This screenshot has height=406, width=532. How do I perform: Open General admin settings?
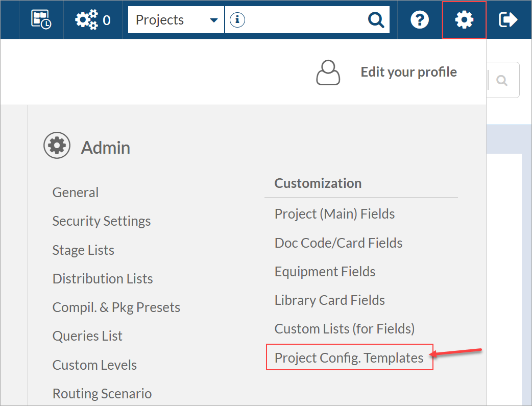76,193
